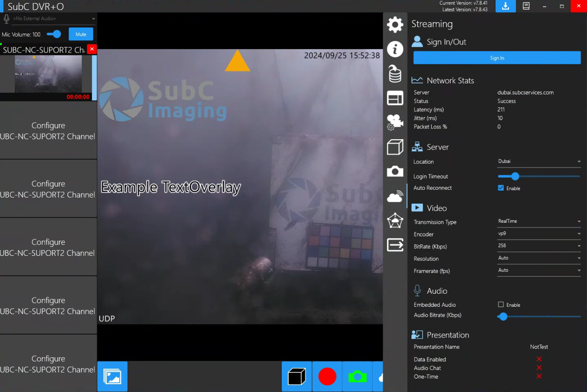This screenshot has height=392, width=587.
Task: Open the cloud network pentagon icon
Action: (x=395, y=221)
